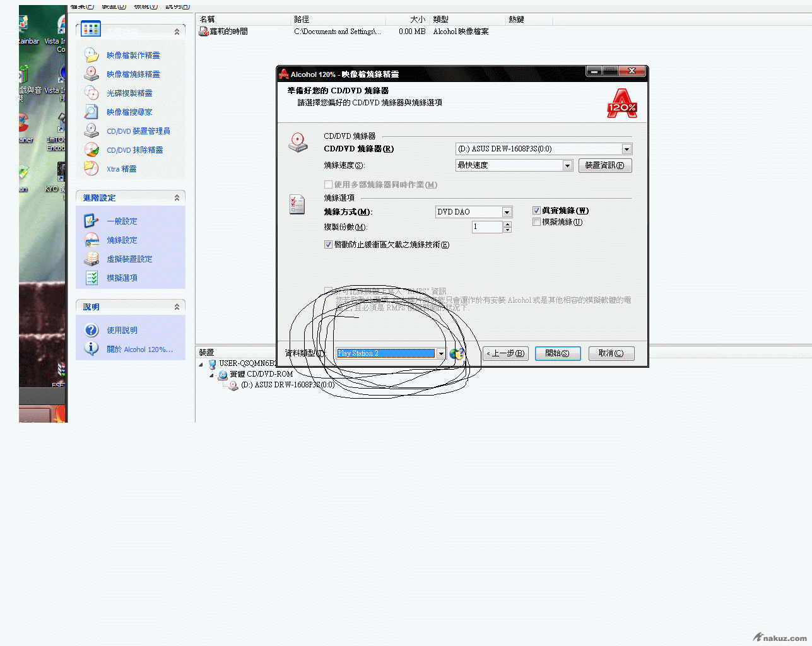Enable the 模擬燒錄(U) checkbox
812x646 pixels.
(x=536, y=222)
